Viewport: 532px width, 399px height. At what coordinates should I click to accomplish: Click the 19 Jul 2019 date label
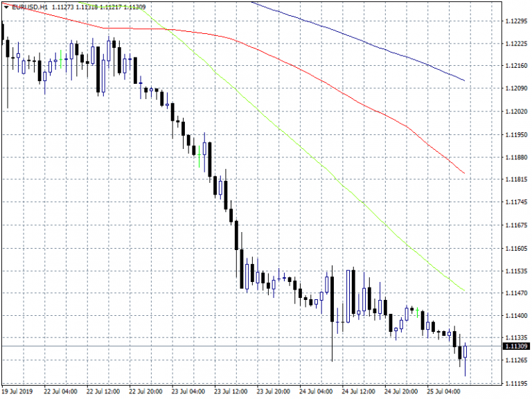[x=18, y=391]
